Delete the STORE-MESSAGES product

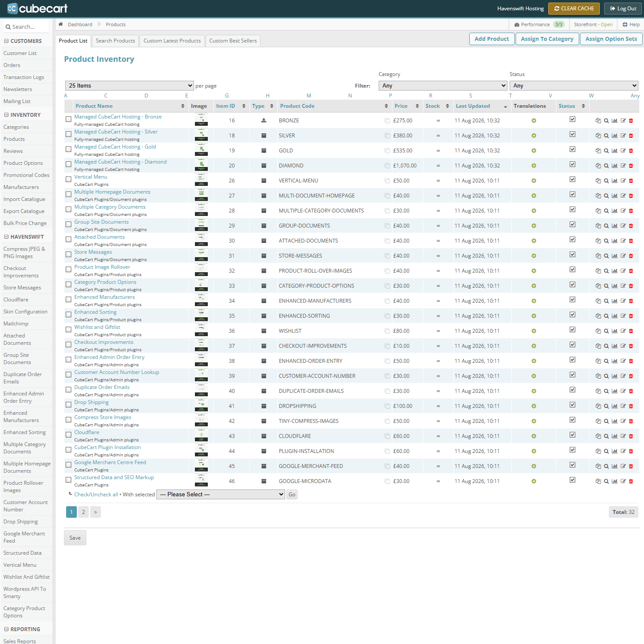tap(631, 256)
